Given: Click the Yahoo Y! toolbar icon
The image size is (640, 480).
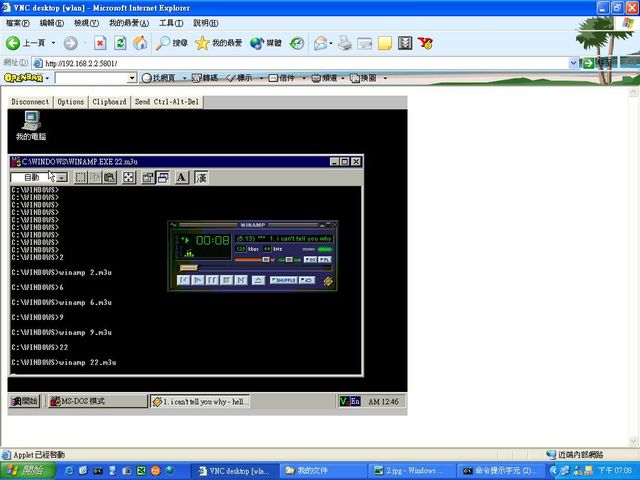Looking at the screenshot, I should [x=425, y=43].
